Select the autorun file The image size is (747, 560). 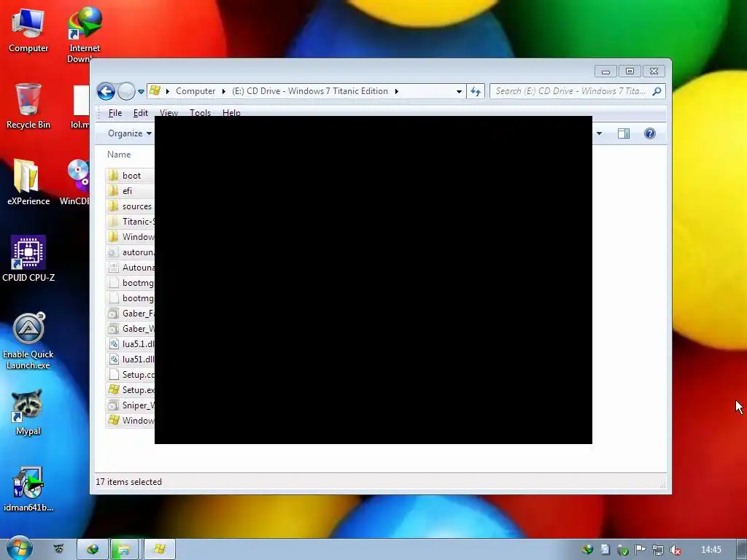(130, 252)
